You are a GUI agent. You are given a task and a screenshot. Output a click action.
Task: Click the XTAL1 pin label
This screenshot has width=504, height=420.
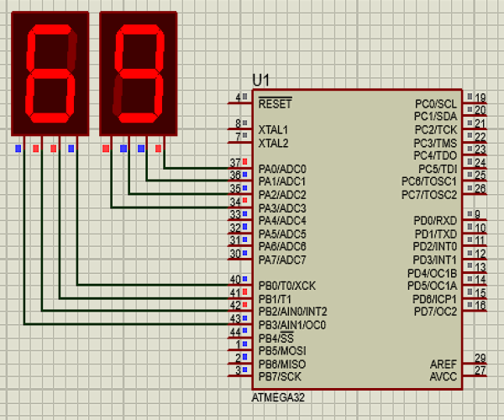pyautogui.click(x=273, y=130)
